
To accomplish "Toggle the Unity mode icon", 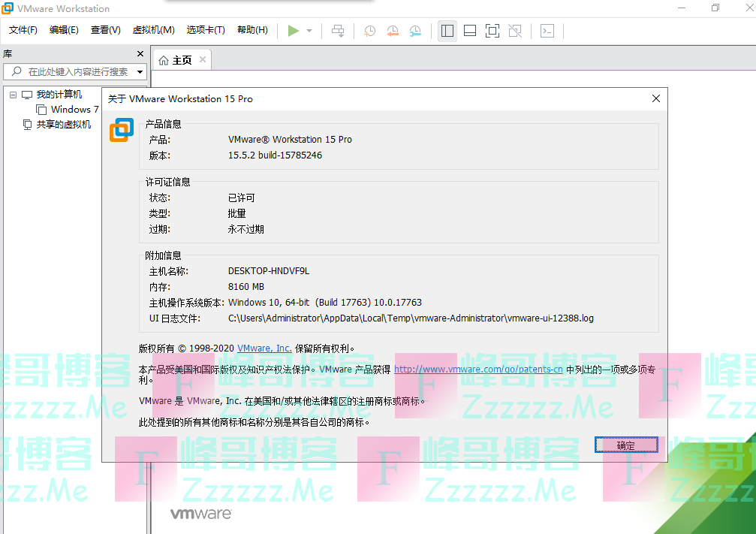I will (x=515, y=31).
